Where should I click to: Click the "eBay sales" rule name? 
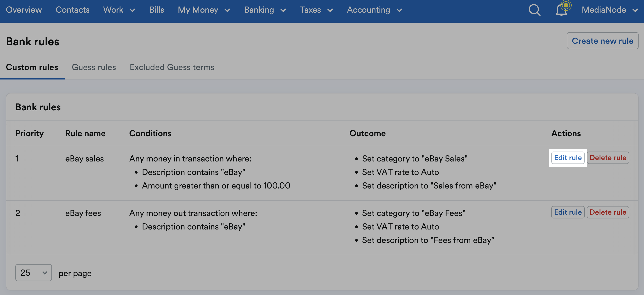(x=85, y=159)
